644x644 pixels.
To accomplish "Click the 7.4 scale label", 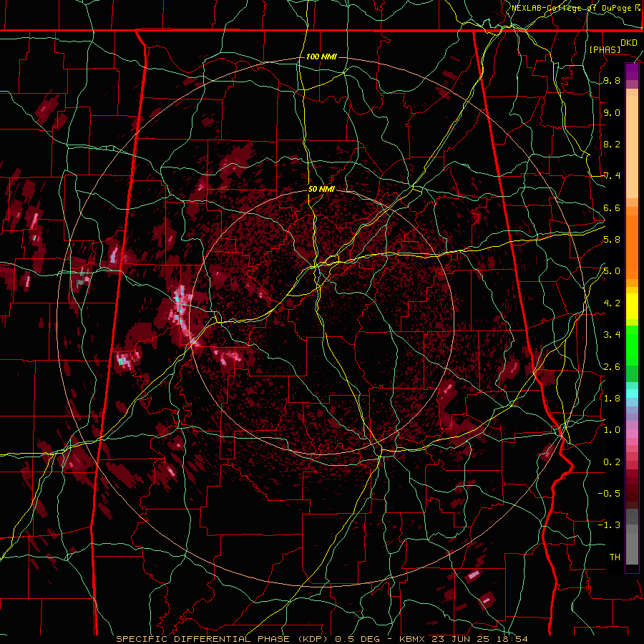I will 612,176.
